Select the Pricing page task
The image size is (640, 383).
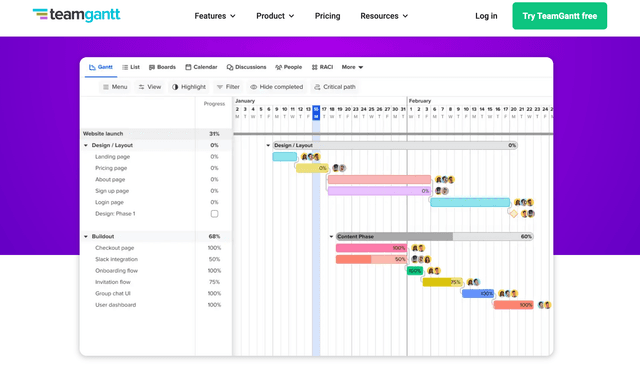tap(111, 168)
